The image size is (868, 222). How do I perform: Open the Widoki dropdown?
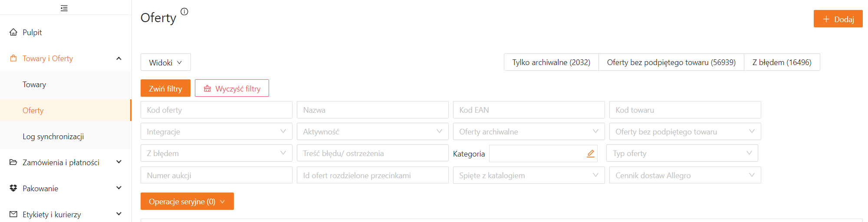click(165, 62)
